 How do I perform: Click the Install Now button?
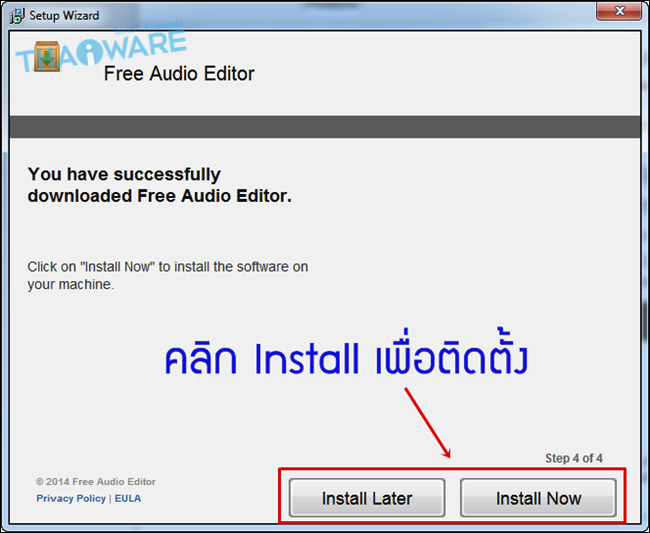click(538, 498)
